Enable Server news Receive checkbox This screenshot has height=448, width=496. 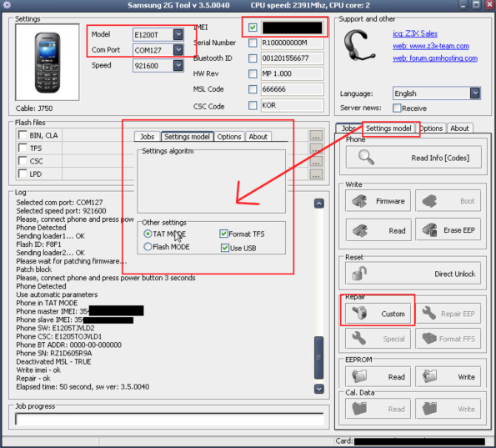click(397, 108)
